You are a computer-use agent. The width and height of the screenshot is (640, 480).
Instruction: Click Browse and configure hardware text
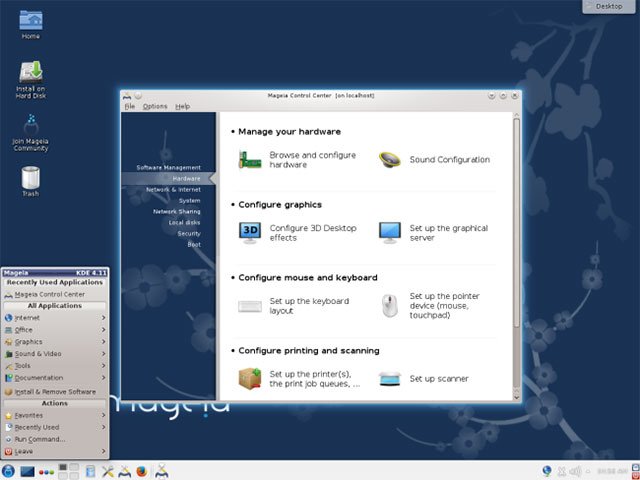[x=312, y=160]
